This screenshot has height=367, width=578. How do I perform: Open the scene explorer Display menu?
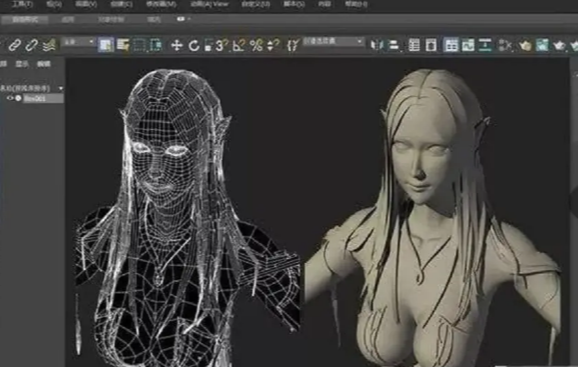pos(22,64)
